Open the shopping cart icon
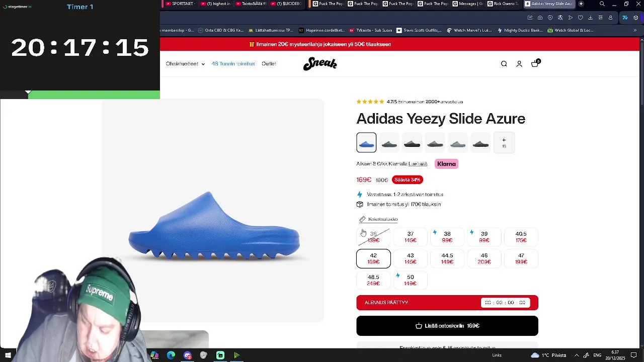644x362 pixels. [535, 64]
